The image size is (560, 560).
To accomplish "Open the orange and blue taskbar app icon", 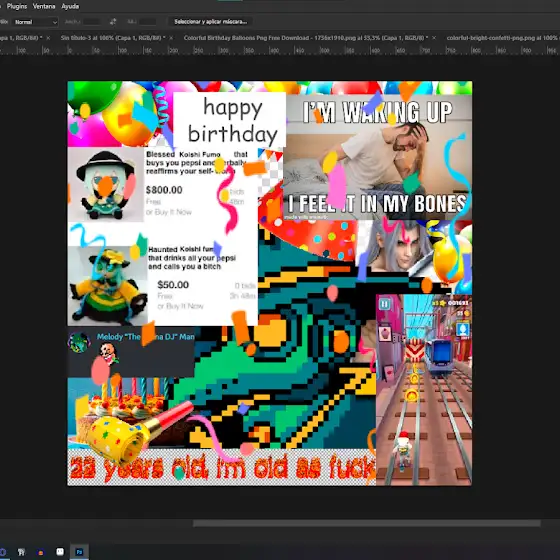I will click(41, 552).
